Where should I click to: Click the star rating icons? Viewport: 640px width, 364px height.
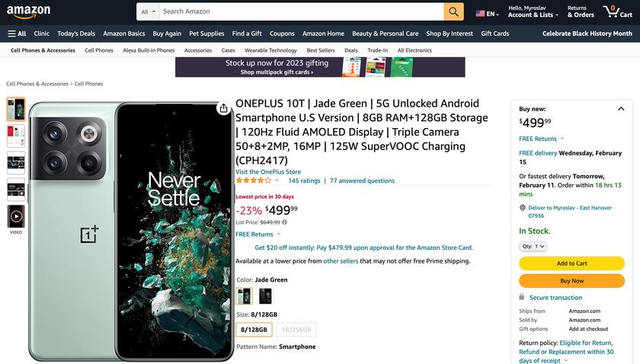253,181
